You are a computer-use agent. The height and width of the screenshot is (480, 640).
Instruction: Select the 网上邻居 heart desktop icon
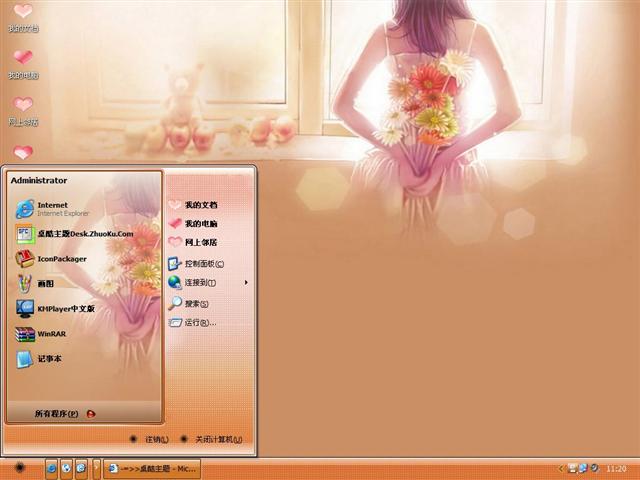click(x=23, y=111)
